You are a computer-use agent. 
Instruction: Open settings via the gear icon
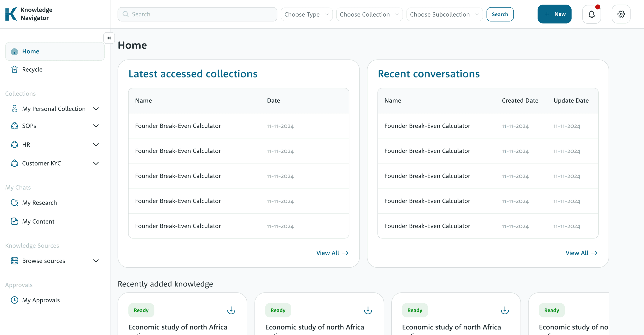tap(621, 14)
